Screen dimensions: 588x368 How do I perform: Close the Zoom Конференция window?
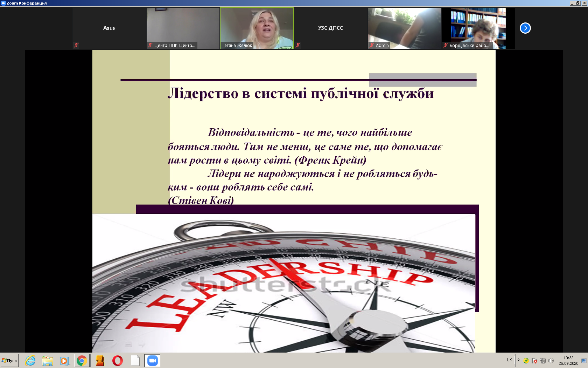click(584, 3)
